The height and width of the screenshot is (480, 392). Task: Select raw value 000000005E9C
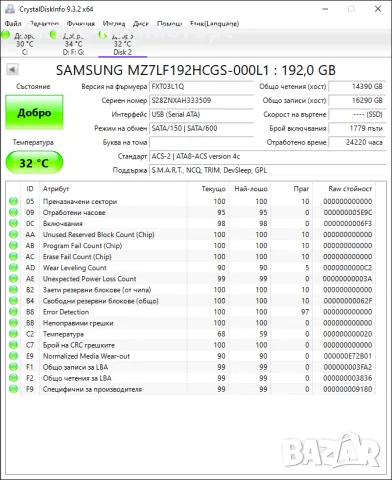[x=348, y=213]
